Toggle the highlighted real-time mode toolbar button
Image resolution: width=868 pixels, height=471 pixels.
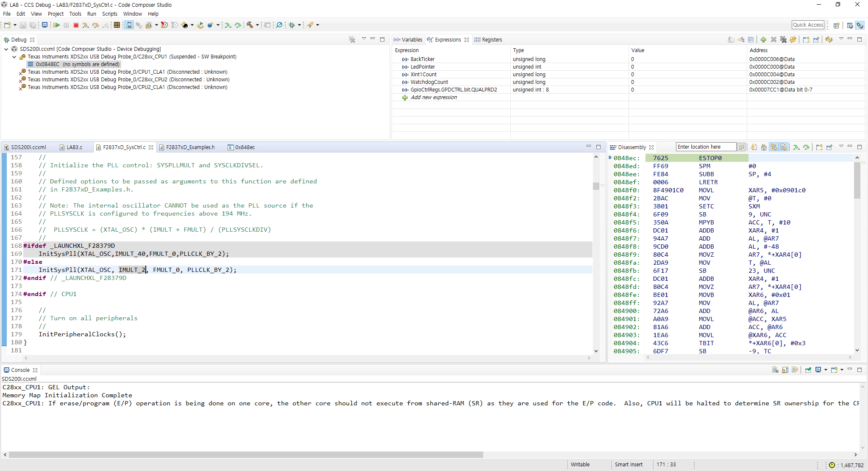pyautogui.click(x=129, y=25)
